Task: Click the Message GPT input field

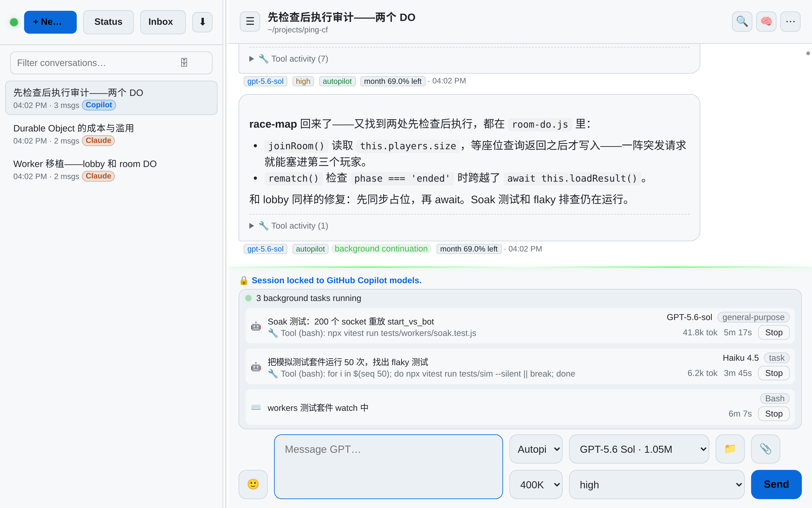Action: pyautogui.click(x=388, y=466)
